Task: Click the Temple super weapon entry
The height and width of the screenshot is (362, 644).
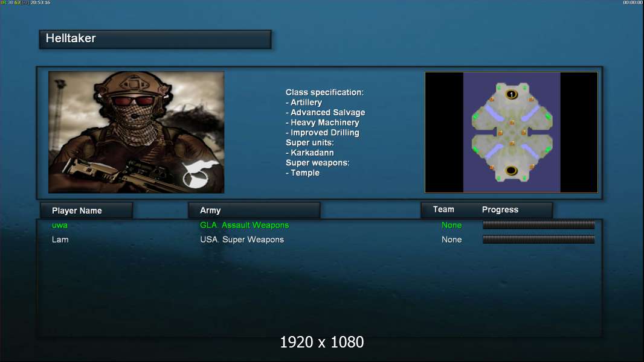Action: coord(303,173)
